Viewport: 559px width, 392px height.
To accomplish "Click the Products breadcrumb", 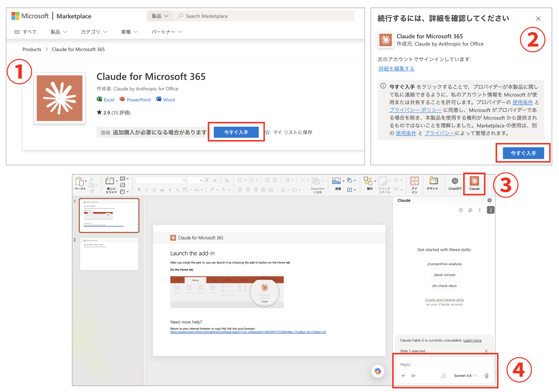I will tap(32, 49).
